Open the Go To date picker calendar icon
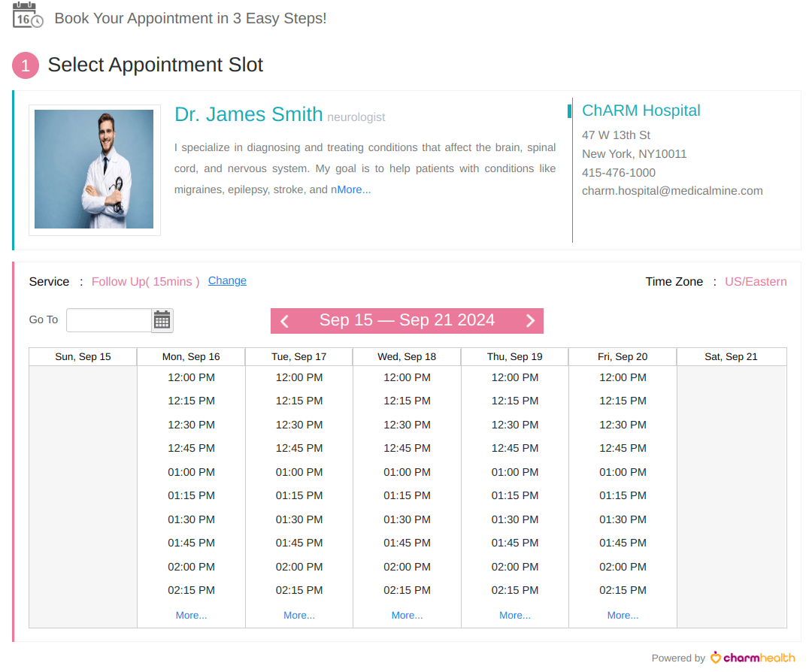The height and width of the screenshot is (672, 812). 162,319
